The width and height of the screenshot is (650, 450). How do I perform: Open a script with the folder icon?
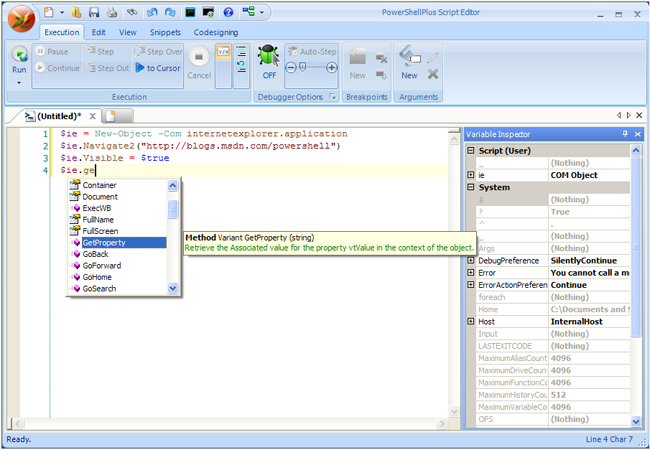point(76,12)
